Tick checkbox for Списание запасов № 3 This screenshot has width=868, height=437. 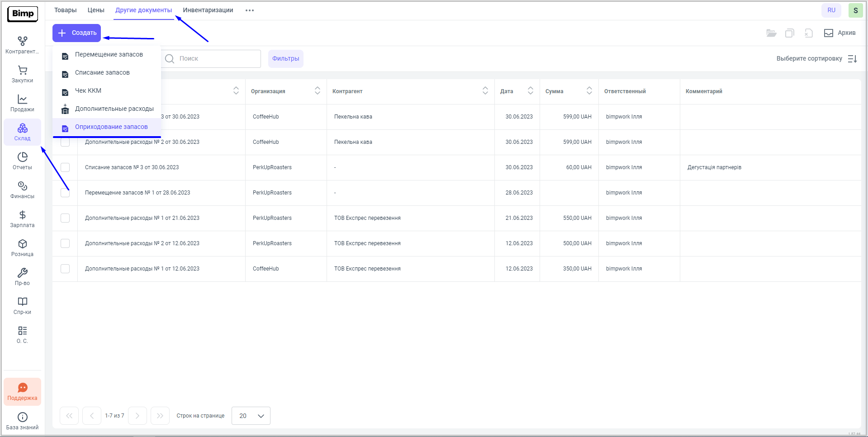(65, 167)
